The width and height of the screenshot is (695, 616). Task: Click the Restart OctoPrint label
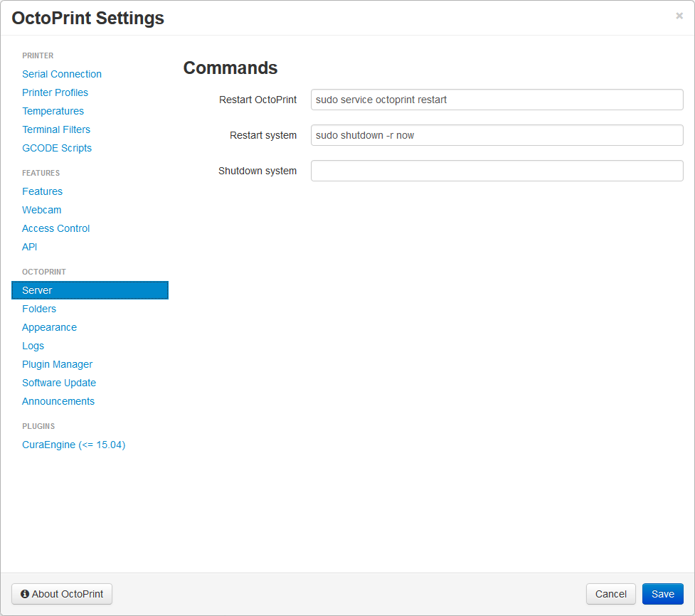pyautogui.click(x=258, y=100)
